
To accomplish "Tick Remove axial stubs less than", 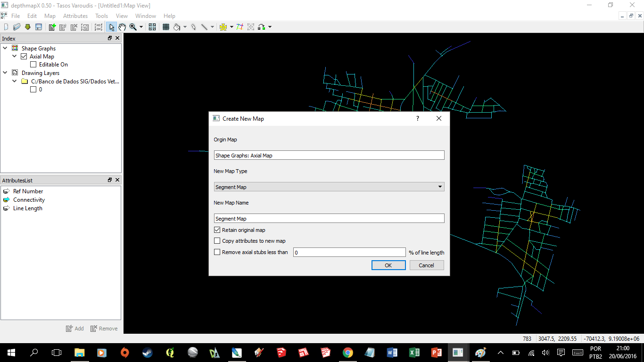I will tap(217, 252).
